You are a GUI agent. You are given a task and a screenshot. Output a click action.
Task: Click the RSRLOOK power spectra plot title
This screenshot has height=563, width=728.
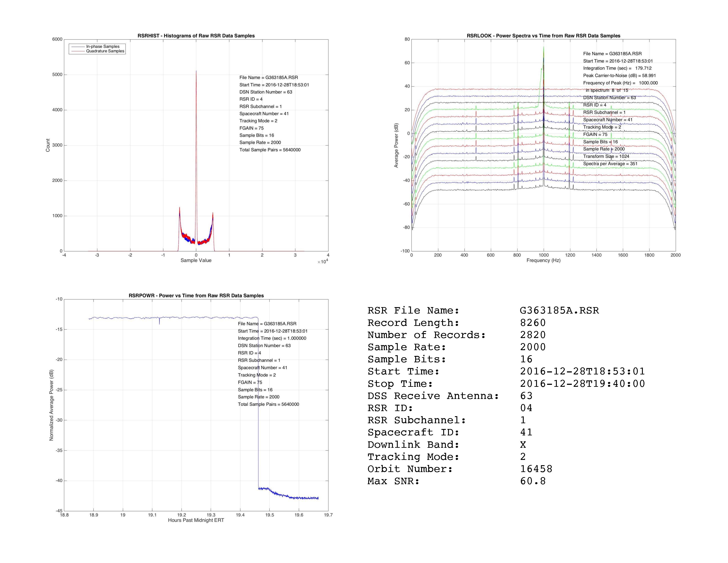click(543, 36)
